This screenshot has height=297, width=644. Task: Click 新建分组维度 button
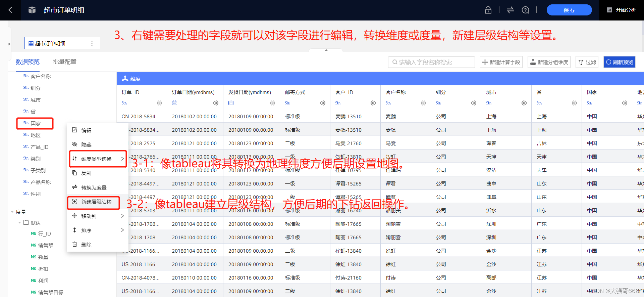549,62
